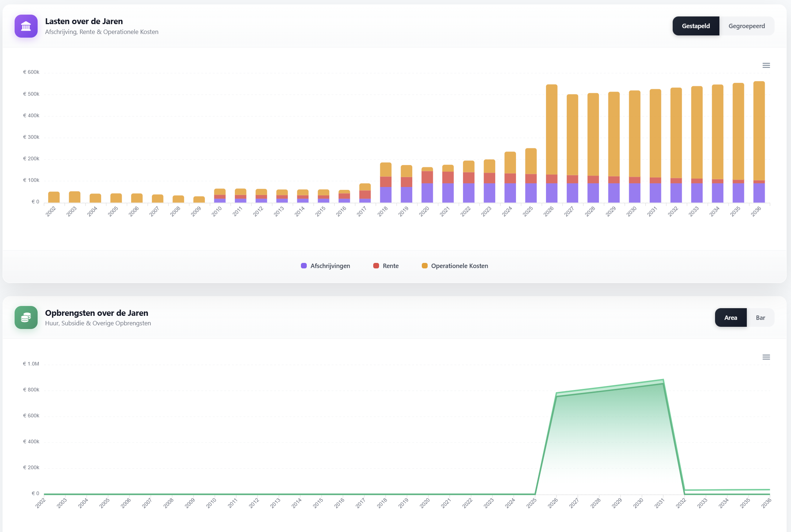Toggle Rente series in legend
This screenshot has height=532, width=791.
390,266
